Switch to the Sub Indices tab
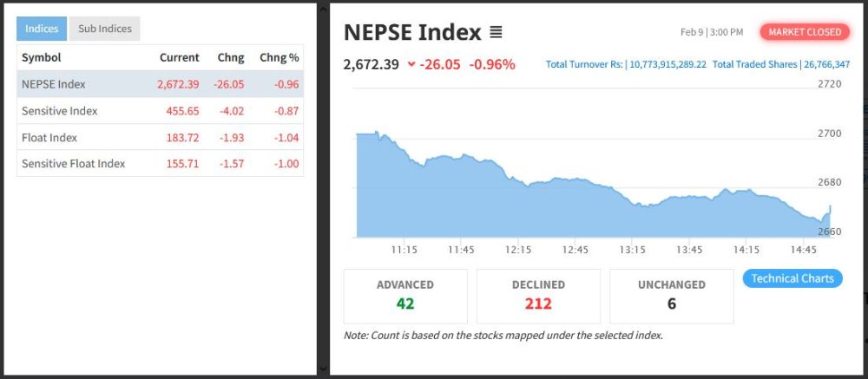Screen dimensions: 868x379 coord(104,29)
